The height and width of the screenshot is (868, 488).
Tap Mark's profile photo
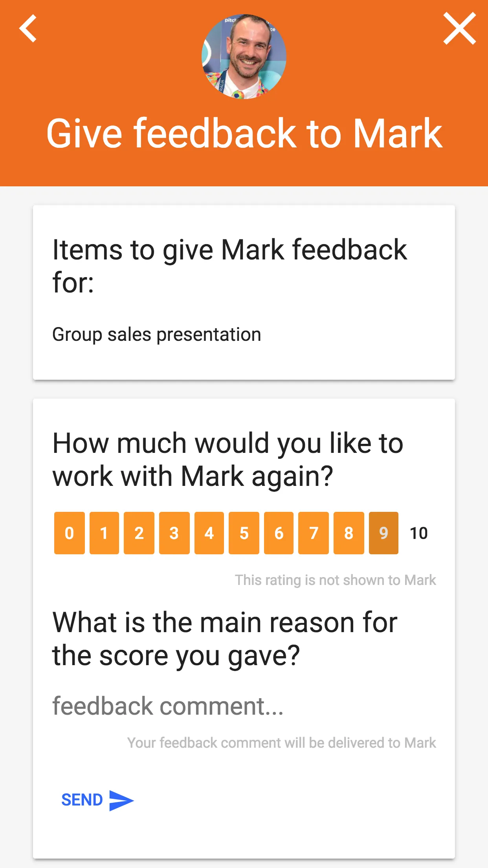244,57
